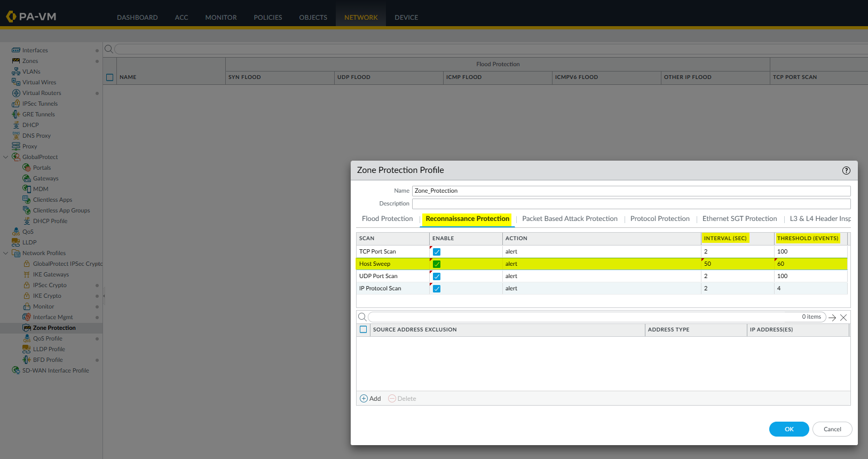Click the IPSec Tunnels icon in sidebar
The width and height of the screenshot is (868, 459).
pyautogui.click(x=16, y=104)
